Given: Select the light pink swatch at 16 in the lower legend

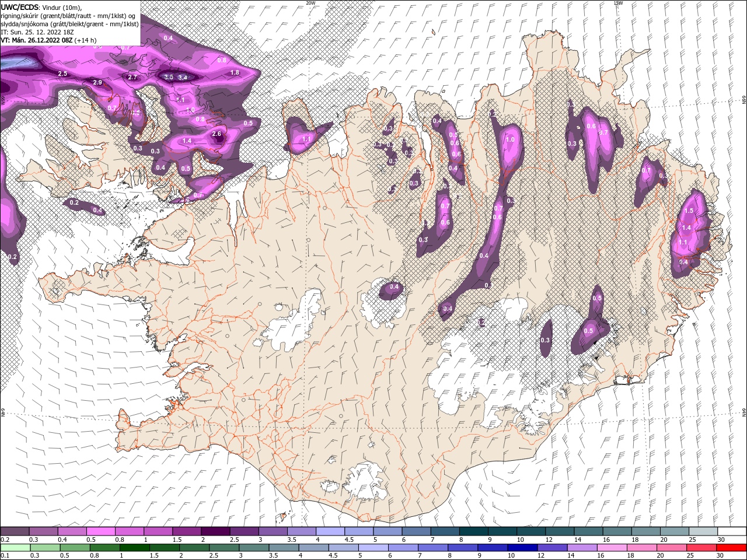Looking at the screenshot, I should pyautogui.click(x=613, y=548).
